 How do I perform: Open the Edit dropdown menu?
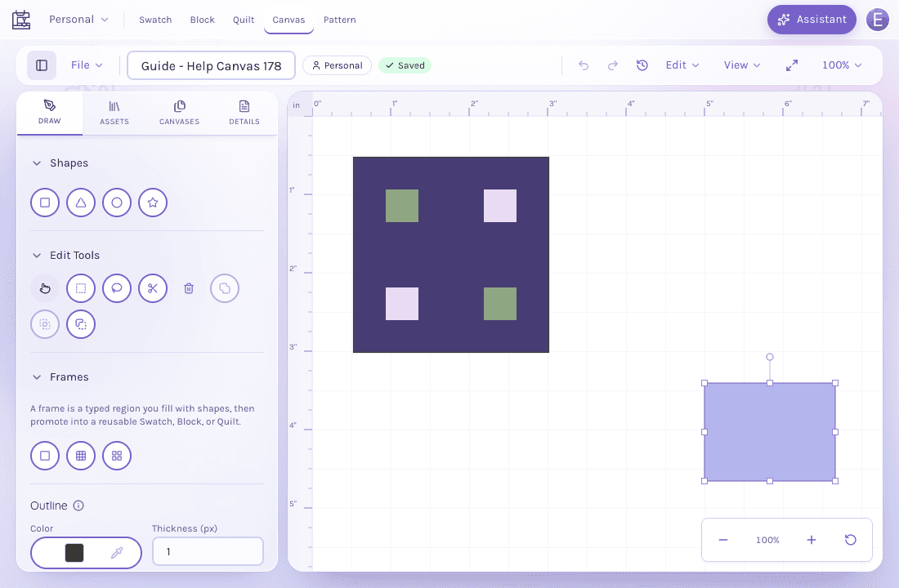point(682,65)
